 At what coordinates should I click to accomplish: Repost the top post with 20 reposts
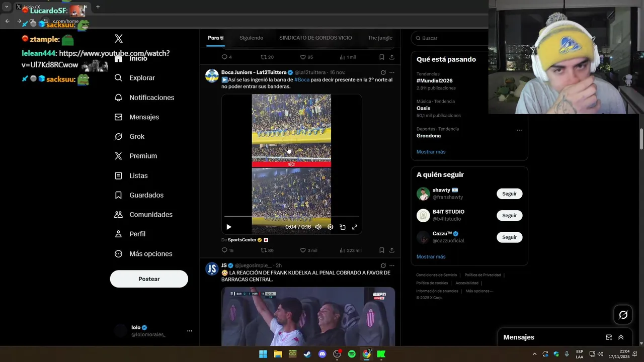tap(267, 57)
